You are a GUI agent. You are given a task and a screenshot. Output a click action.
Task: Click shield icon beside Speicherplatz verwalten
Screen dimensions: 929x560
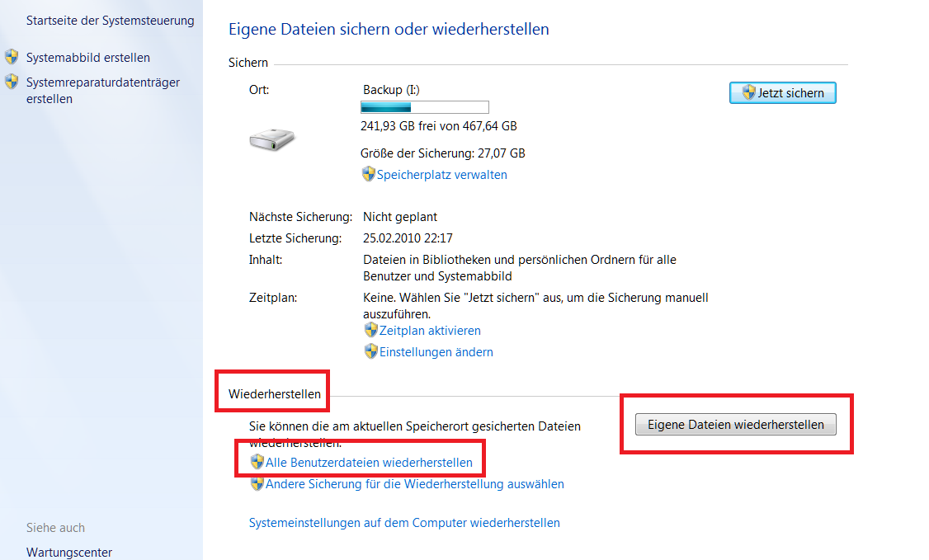(369, 174)
